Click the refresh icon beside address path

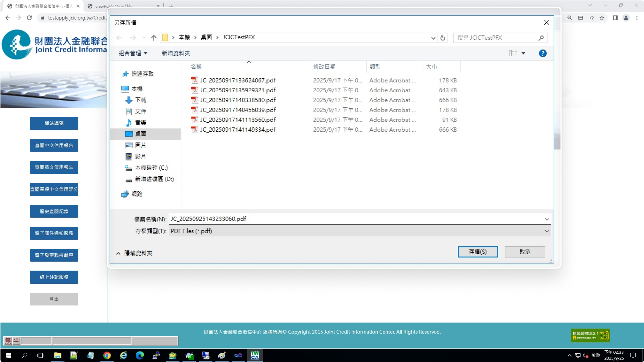point(443,38)
